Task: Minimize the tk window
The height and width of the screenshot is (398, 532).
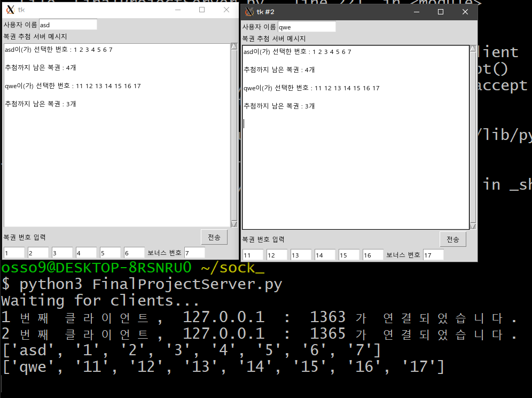Action: (178, 10)
